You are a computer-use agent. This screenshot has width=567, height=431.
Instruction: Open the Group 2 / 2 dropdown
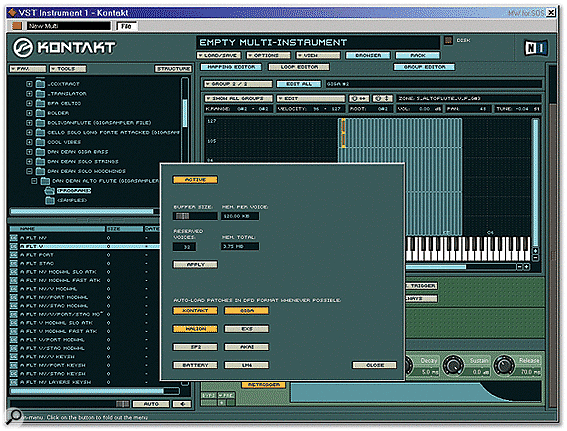(238, 84)
